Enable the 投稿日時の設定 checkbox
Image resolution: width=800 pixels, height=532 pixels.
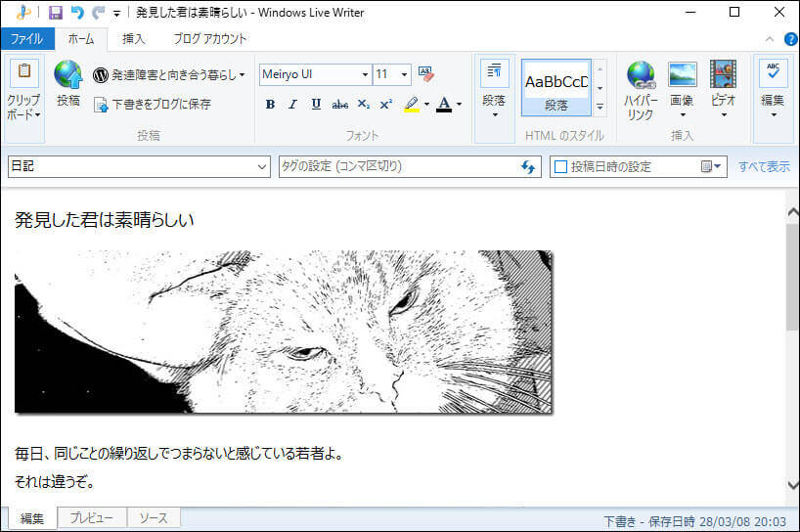pyautogui.click(x=560, y=167)
